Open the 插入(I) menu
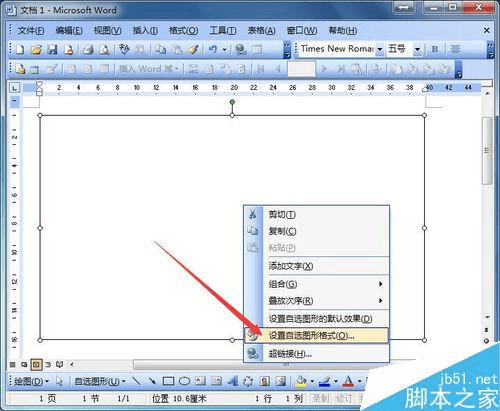Screen dimensions: 500x411 (x=145, y=31)
